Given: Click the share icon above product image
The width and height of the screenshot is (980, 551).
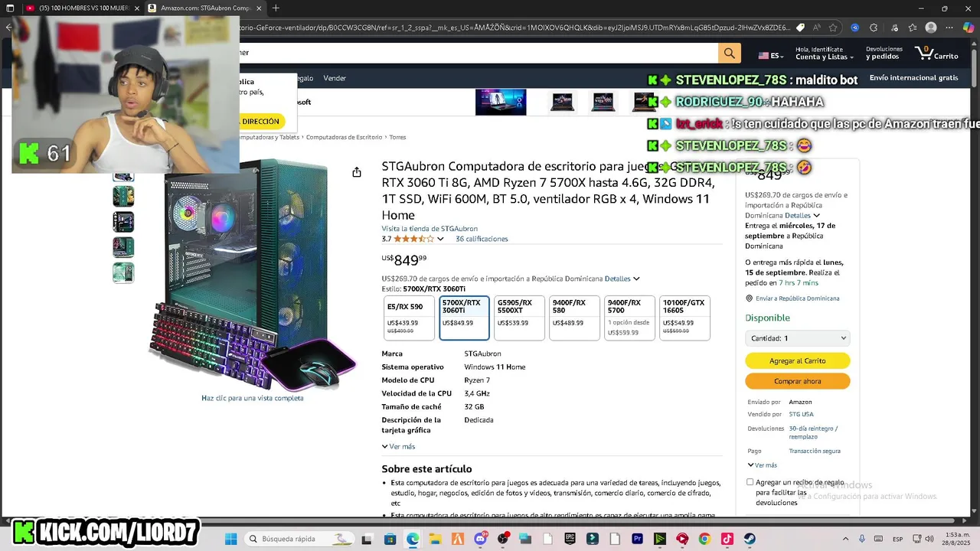Looking at the screenshot, I should pyautogui.click(x=357, y=172).
